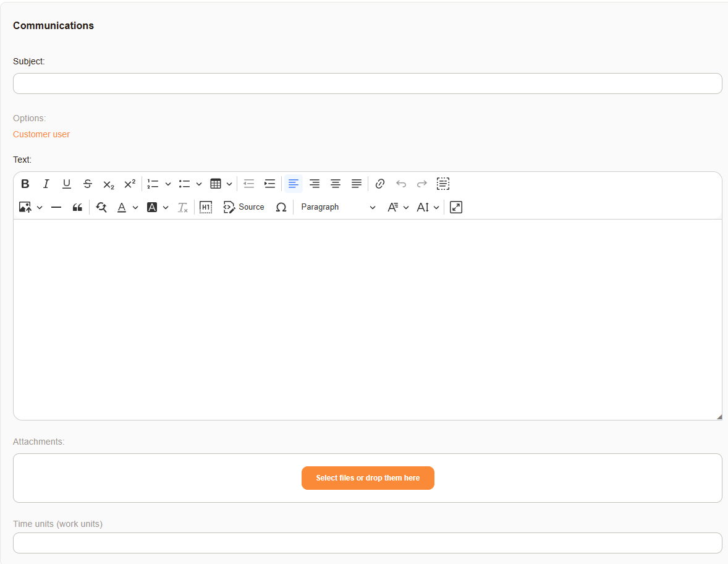Open the Customer user option link
Image resolution: width=728 pixels, height=564 pixels.
pyautogui.click(x=41, y=134)
